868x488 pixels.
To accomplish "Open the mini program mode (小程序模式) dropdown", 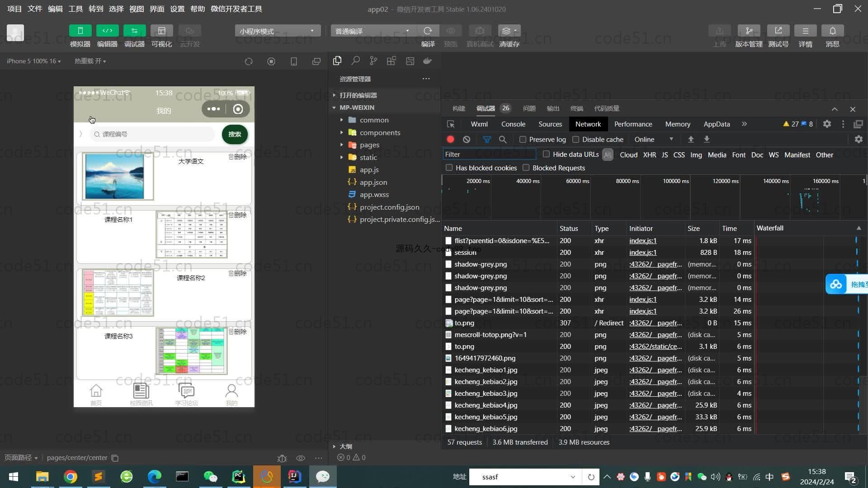I will [278, 31].
